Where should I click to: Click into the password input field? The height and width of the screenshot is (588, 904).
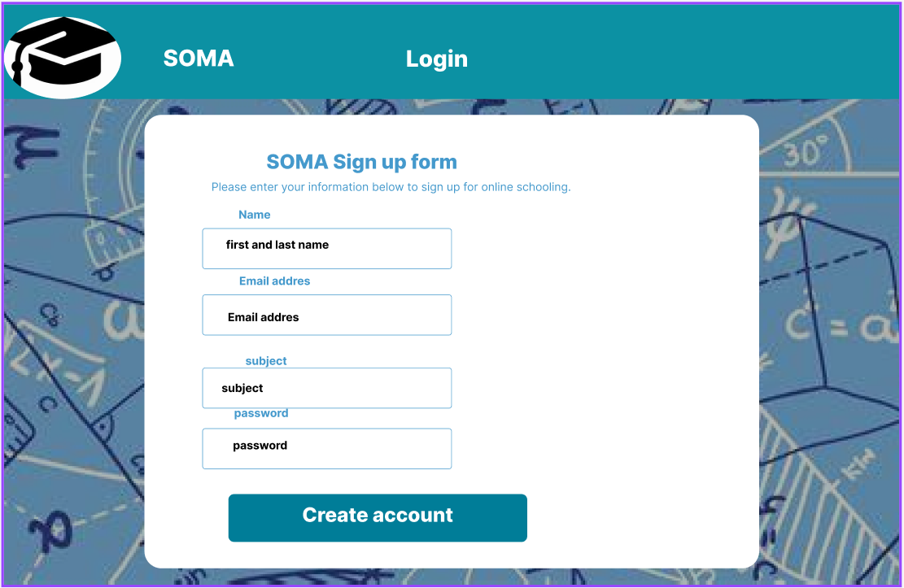326,448
